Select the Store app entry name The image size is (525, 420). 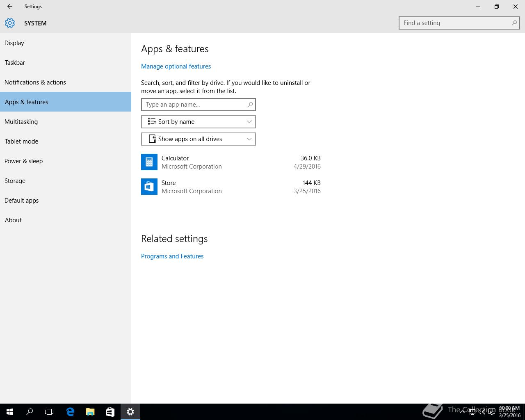pyautogui.click(x=169, y=183)
